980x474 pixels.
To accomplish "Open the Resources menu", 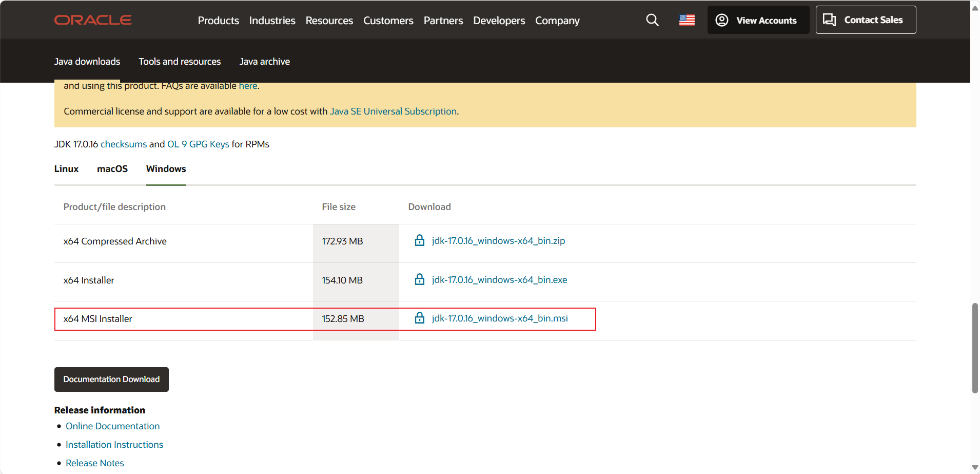I will pyautogui.click(x=329, y=21).
